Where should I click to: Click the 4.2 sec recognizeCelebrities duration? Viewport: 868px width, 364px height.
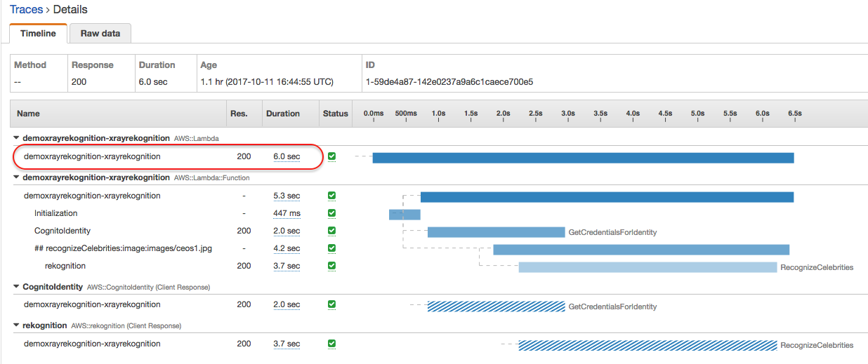coord(287,248)
